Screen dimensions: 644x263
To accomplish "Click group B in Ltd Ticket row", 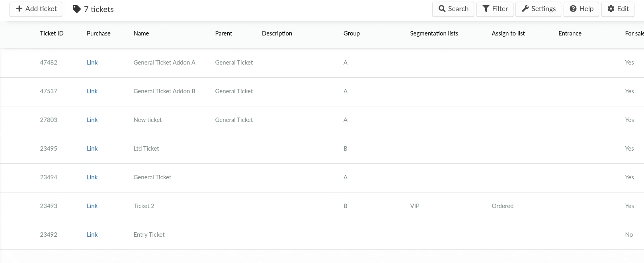I will tap(345, 149).
